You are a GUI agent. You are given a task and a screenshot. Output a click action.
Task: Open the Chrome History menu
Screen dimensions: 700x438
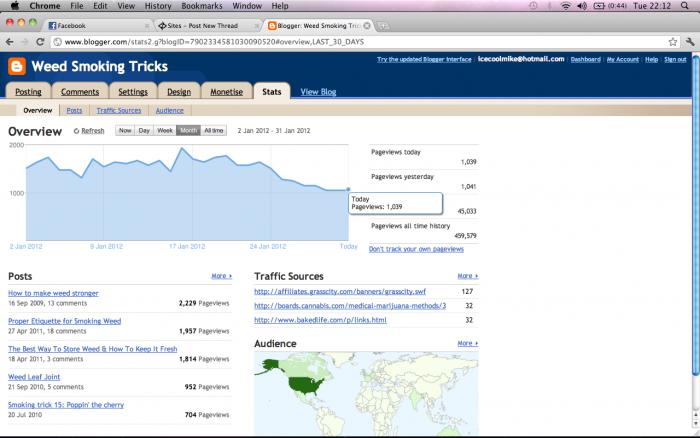point(158,6)
